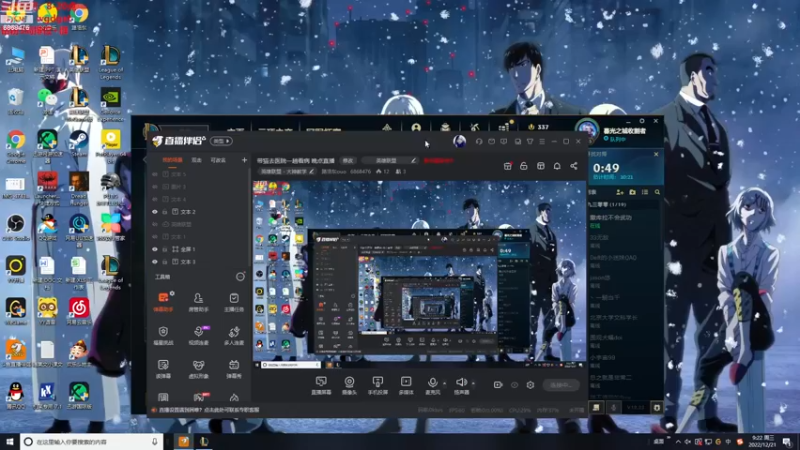
Task: Click the bottom customer-service notice link
Action: (x=209, y=410)
